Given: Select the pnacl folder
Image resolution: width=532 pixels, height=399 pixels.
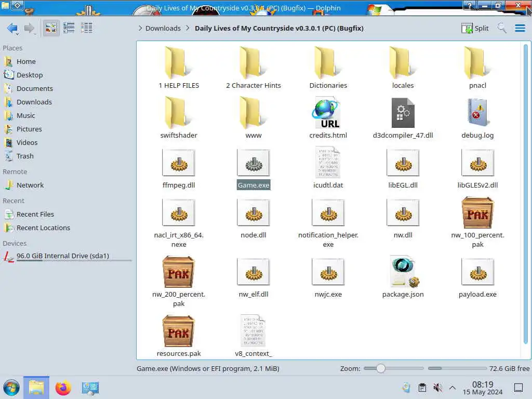Looking at the screenshot, I should click(x=478, y=68).
